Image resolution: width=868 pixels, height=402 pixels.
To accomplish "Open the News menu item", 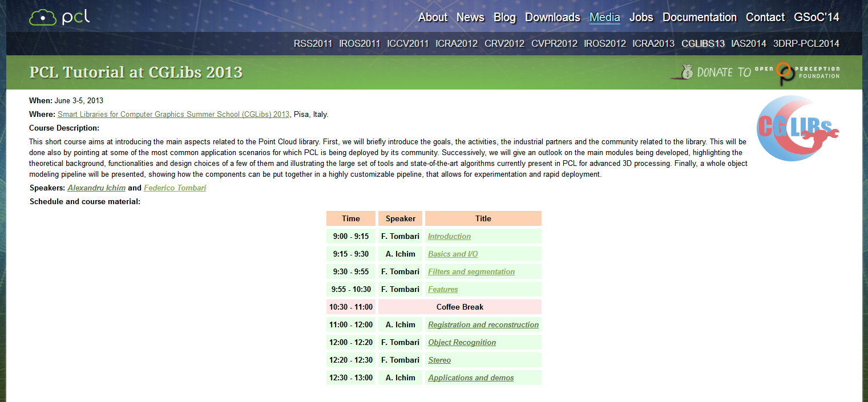I will 470,17.
